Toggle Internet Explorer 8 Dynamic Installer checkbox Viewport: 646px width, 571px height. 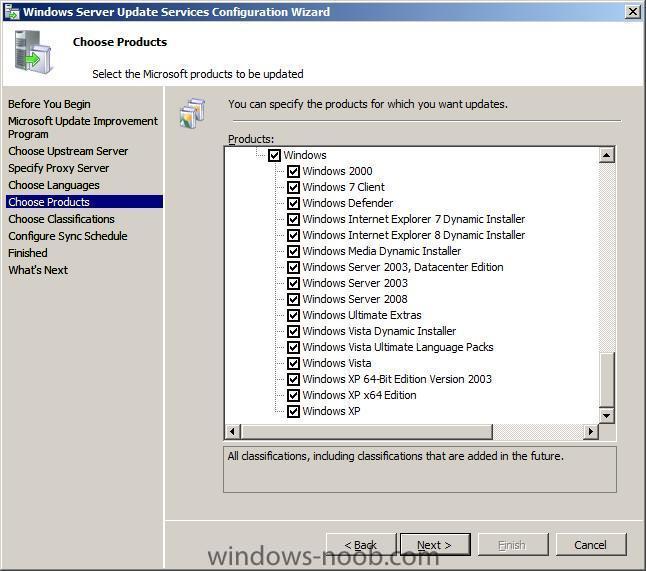coord(293,235)
